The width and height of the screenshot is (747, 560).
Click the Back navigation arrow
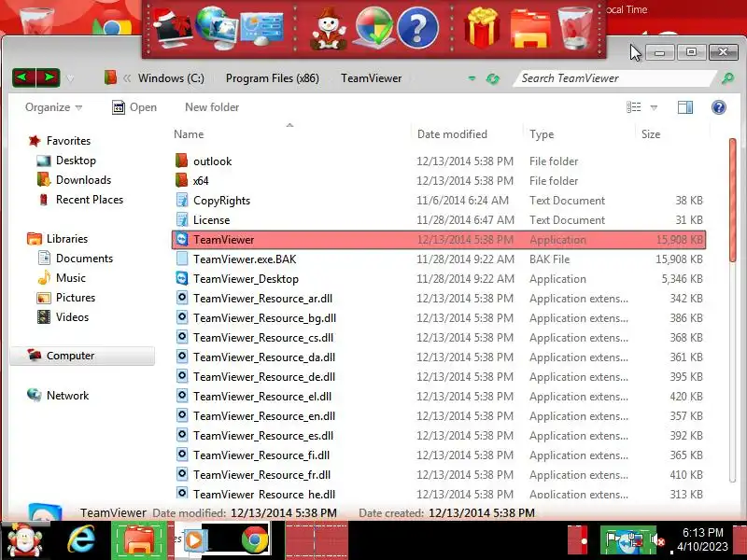point(24,77)
